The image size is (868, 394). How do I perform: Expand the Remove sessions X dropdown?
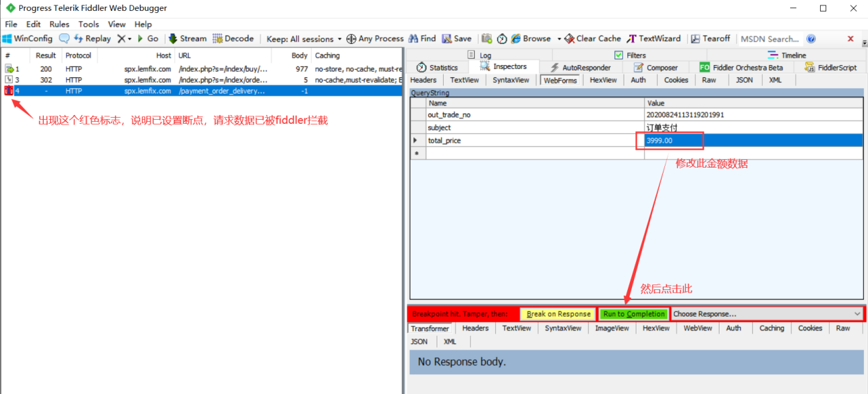tap(124, 39)
